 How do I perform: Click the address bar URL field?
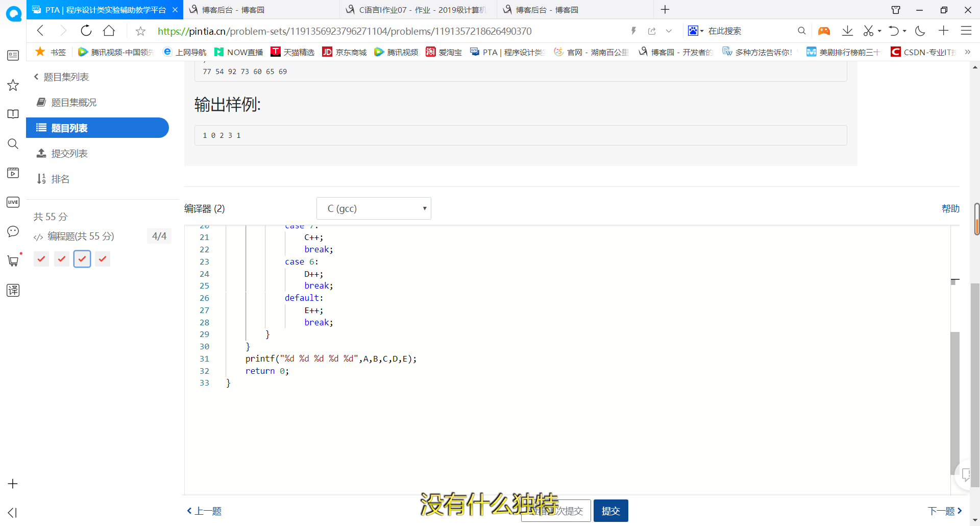pos(345,31)
